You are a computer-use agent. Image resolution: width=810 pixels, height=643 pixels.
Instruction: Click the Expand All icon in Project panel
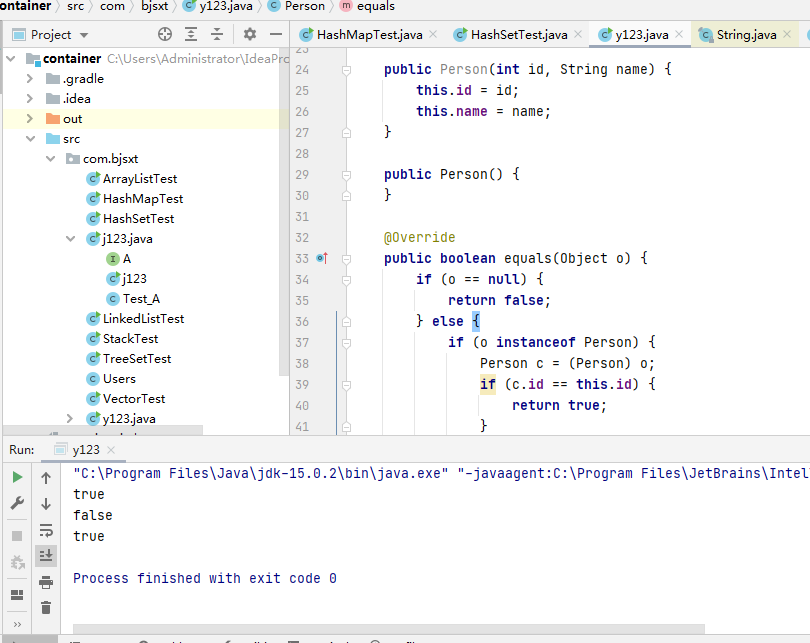191,35
